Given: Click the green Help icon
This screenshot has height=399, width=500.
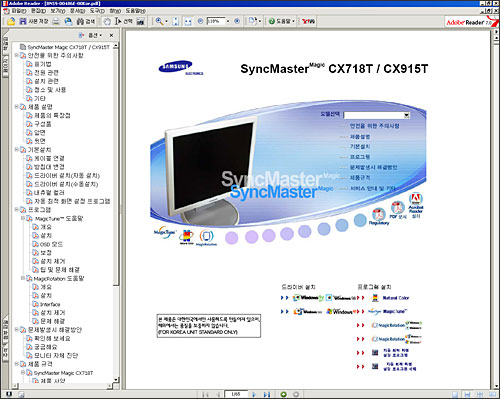Looking at the screenshot, I should pyautogui.click(x=272, y=21).
